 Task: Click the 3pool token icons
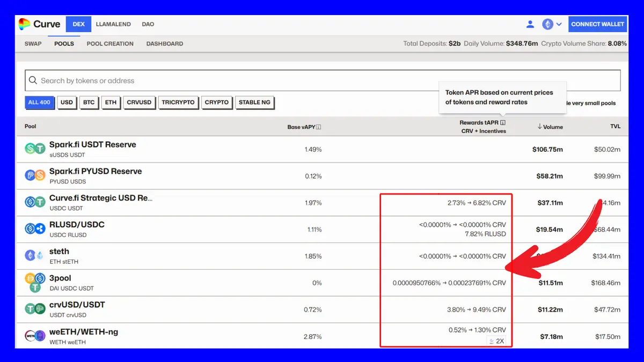coord(35,283)
